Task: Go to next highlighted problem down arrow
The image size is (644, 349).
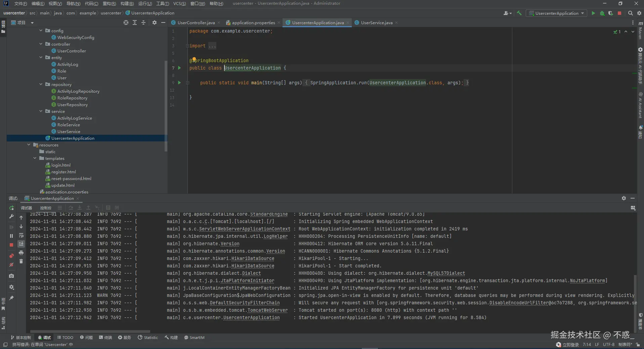Action: [x=633, y=32]
